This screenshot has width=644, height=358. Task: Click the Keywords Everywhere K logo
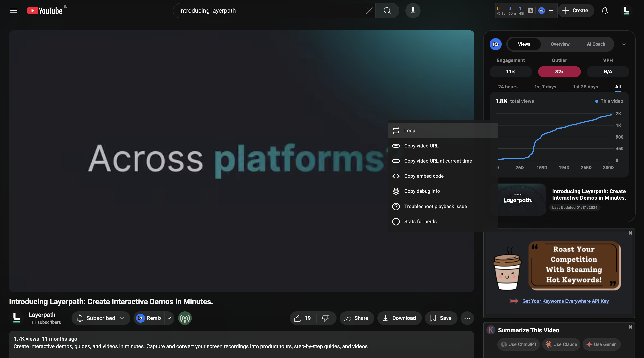491,330
